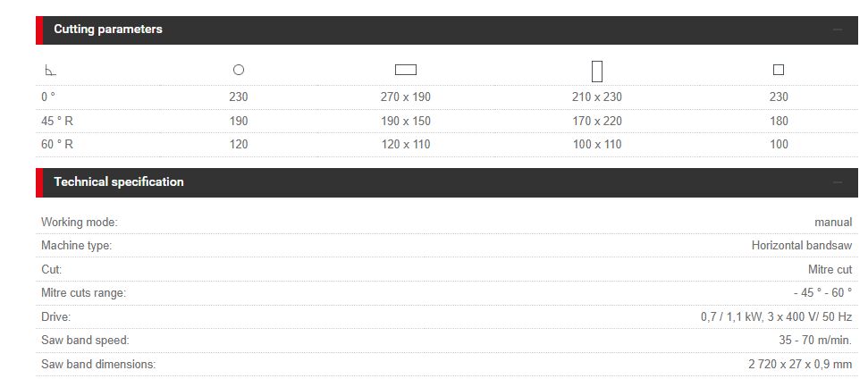
Task: Click the 210 x 230 value
Action: 597,97
